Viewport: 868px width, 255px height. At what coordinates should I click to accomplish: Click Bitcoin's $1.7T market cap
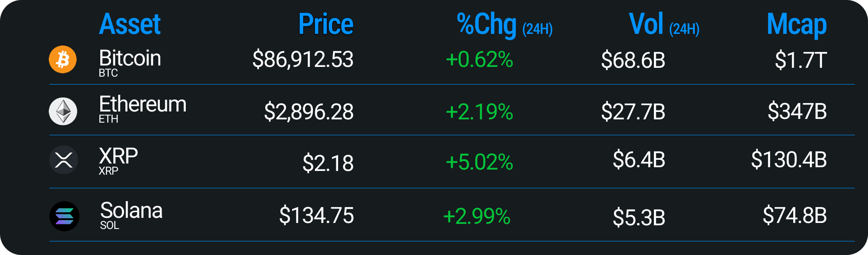801,60
